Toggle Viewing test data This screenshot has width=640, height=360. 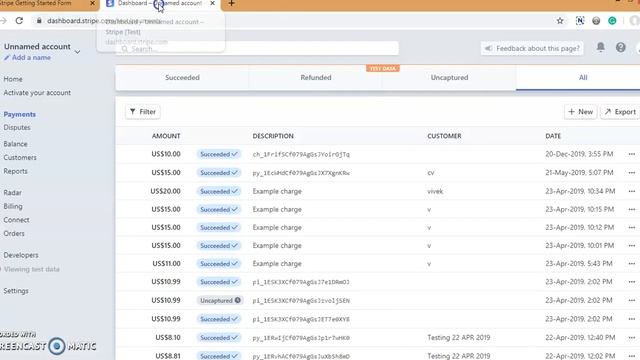(x=31, y=269)
